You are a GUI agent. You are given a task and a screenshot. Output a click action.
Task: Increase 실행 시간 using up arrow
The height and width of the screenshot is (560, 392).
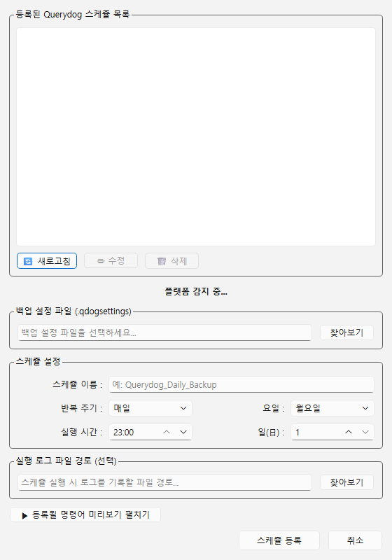coord(167,432)
